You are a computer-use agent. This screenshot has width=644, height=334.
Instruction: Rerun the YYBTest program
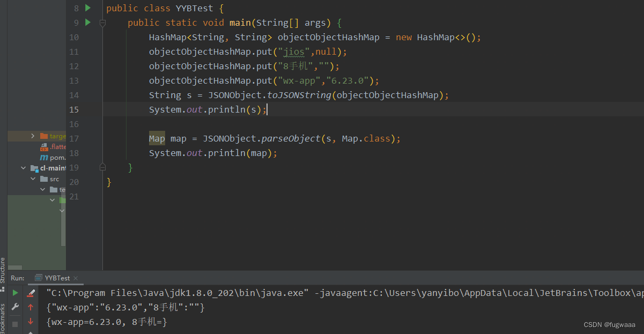pos(15,293)
